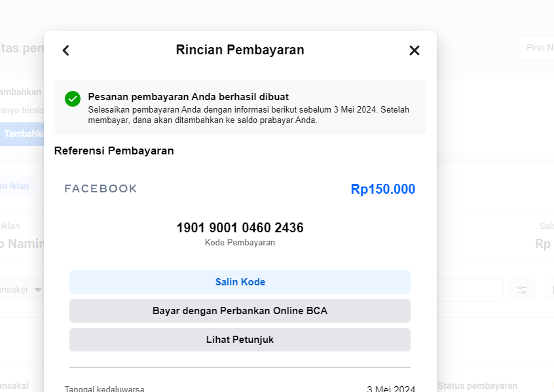
Task: Click the Tanggal kedaluwarsa label
Action: [x=104, y=389]
